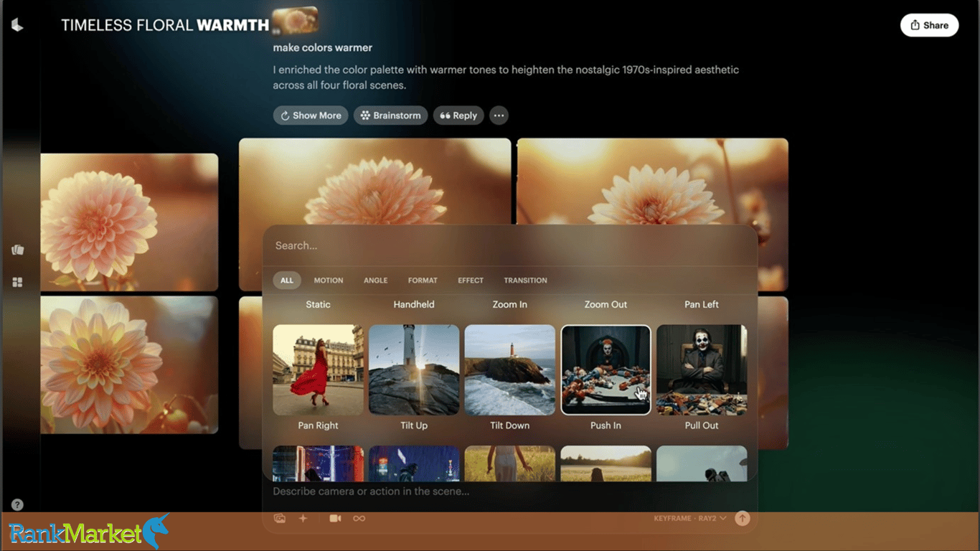This screenshot has height=551, width=980.
Task: Click the Zoom Out camera label
Action: (x=606, y=305)
